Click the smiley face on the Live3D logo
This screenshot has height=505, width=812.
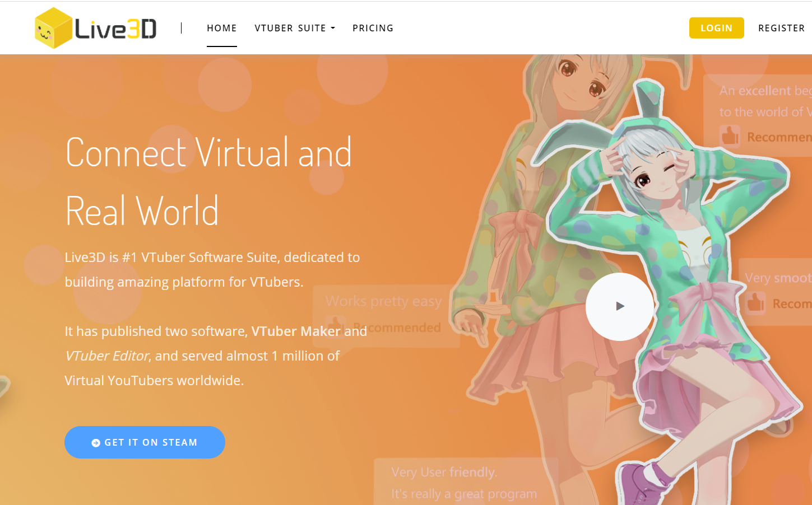(45, 32)
